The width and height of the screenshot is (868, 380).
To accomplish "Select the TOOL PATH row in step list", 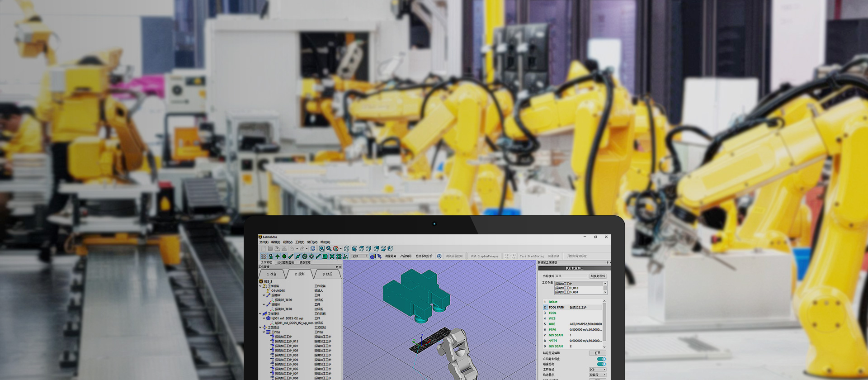I will tap(556, 307).
